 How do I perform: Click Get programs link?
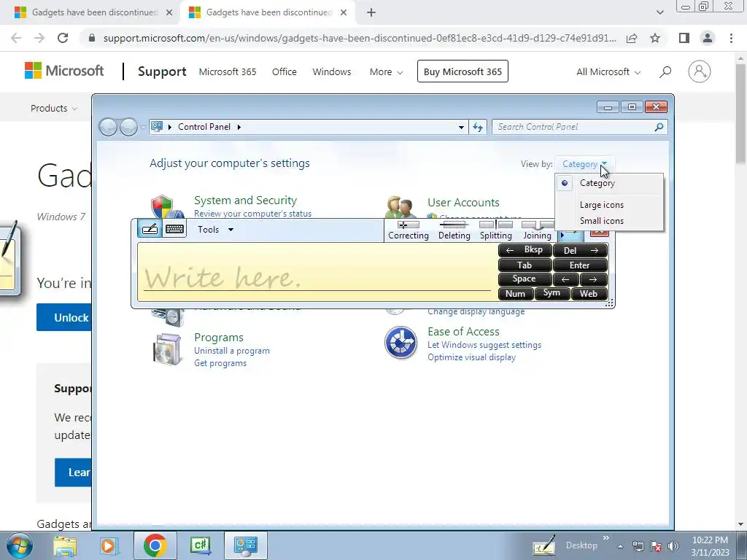click(220, 363)
